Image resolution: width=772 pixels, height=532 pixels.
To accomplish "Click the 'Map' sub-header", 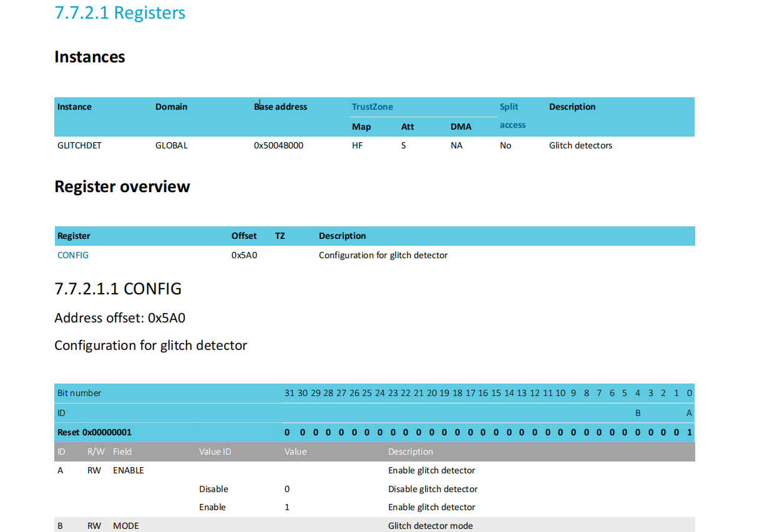I will click(x=361, y=127).
